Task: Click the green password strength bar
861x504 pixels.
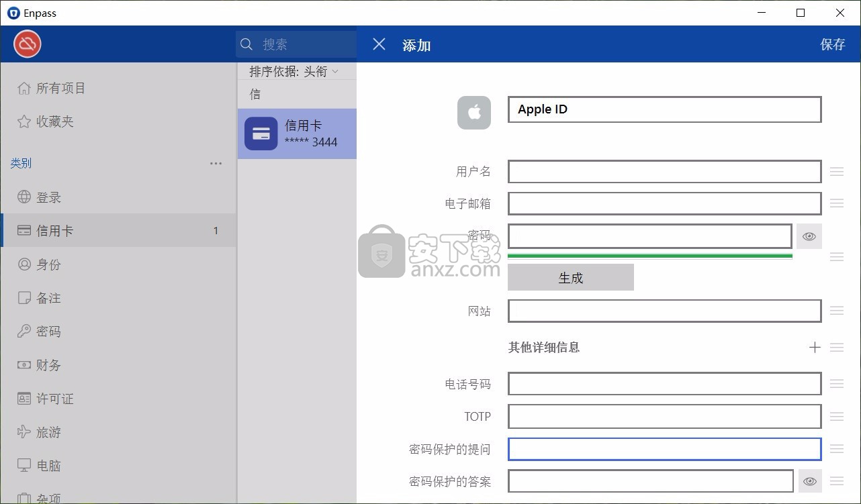Action: coord(650,256)
